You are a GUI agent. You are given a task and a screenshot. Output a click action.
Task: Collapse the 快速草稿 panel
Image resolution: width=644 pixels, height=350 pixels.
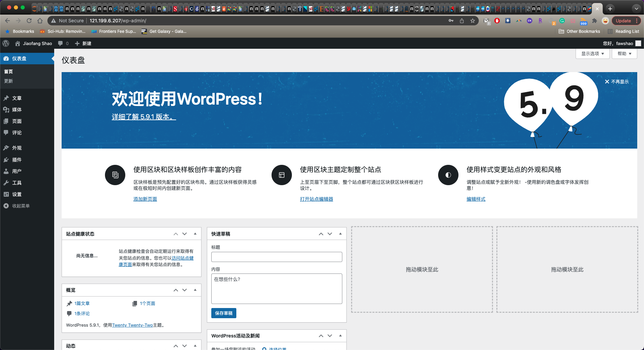[340, 234]
